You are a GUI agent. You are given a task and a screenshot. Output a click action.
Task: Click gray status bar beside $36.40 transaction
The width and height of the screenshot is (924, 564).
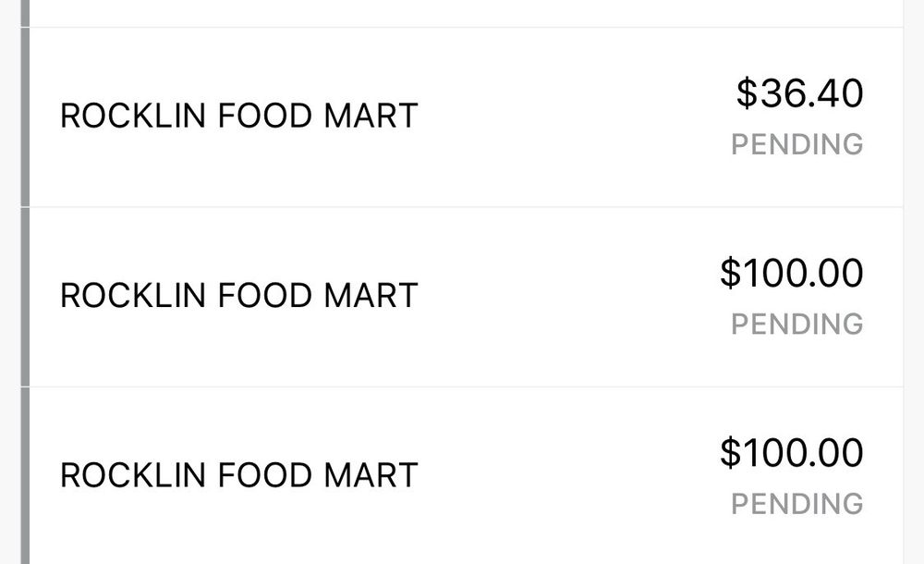(25, 116)
